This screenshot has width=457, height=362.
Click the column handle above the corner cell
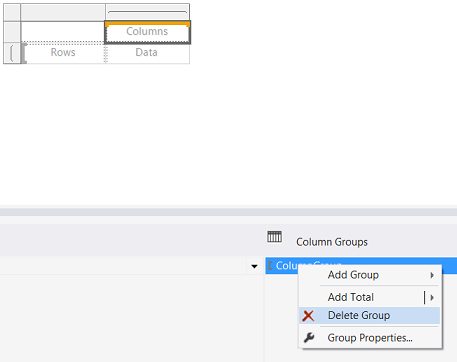[63, 12]
